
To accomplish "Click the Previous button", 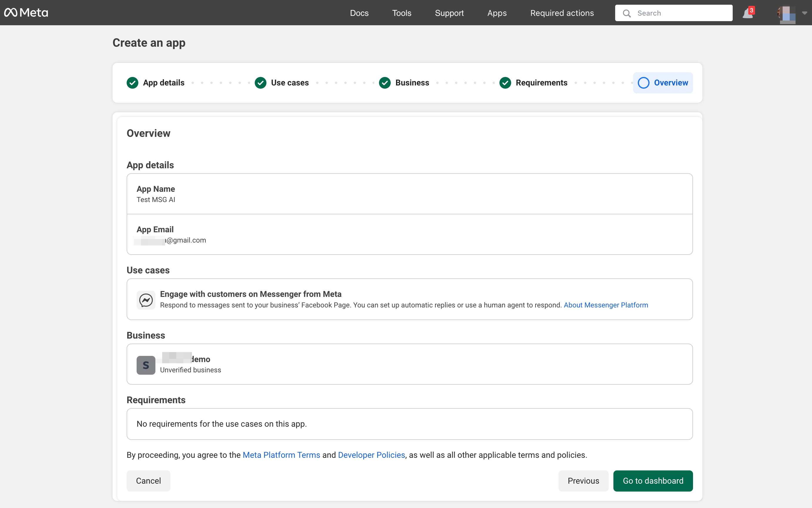I will [583, 481].
